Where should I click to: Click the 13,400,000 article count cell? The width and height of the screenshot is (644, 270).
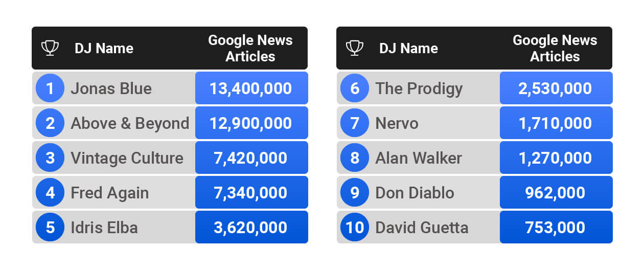251,88
